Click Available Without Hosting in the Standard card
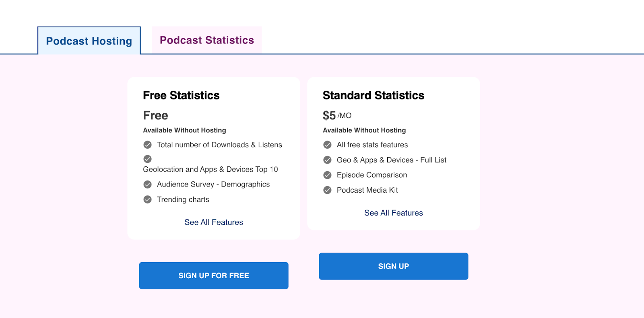Viewport: 644px width, 318px height. coord(364,130)
